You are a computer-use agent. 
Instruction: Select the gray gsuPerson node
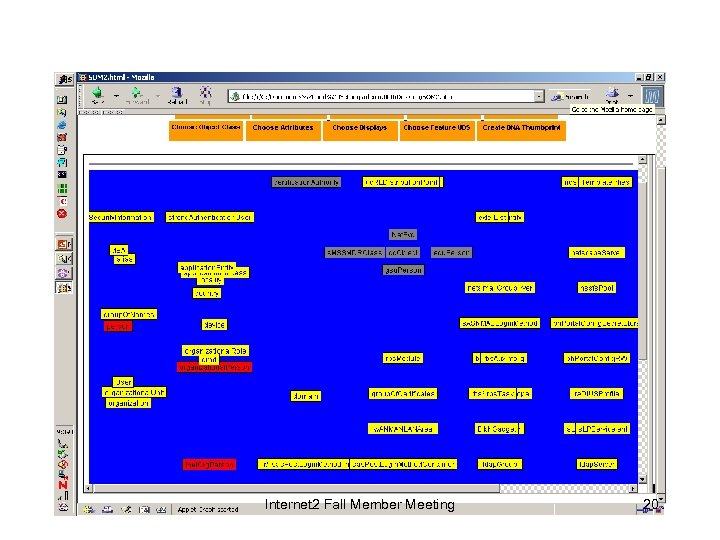point(404,270)
